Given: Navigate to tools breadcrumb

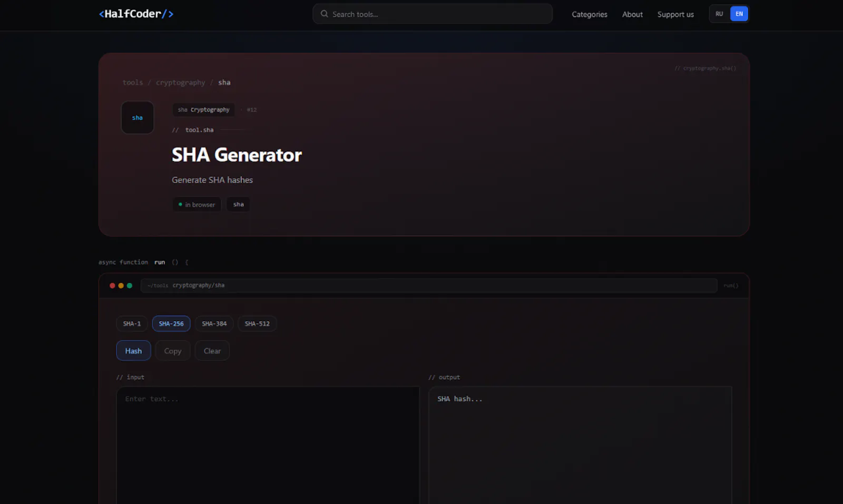Looking at the screenshot, I should (133, 83).
